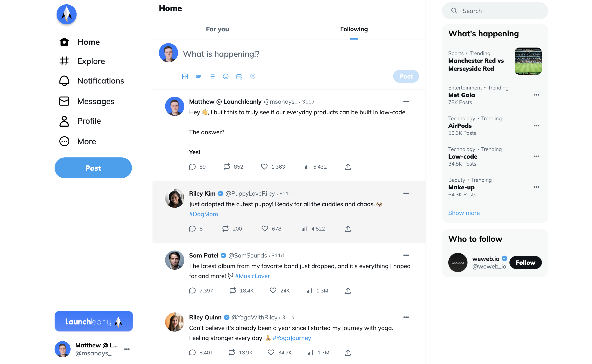Add a poll with the list icon
The image size is (592, 364).
coord(212,77)
